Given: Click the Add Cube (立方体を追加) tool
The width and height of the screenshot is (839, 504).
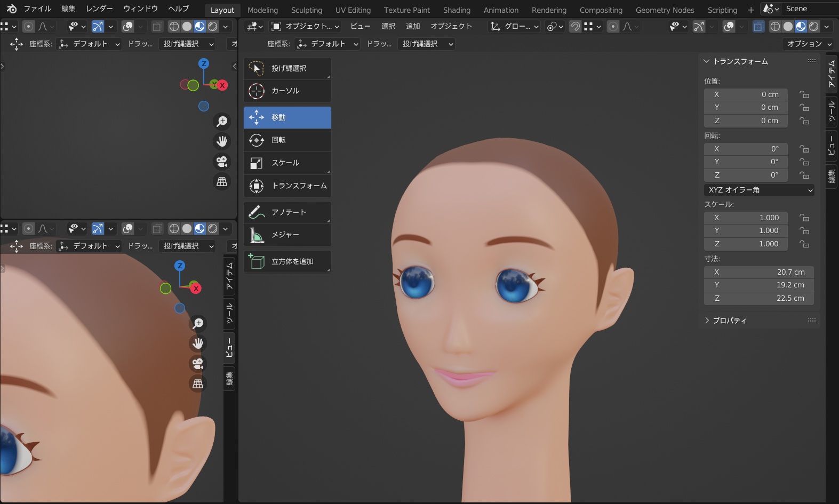Looking at the screenshot, I should point(287,262).
